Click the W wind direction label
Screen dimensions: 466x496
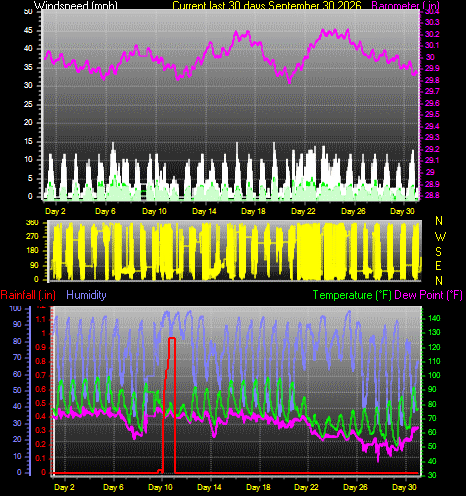pyautogui.click(x=440, y=236)
